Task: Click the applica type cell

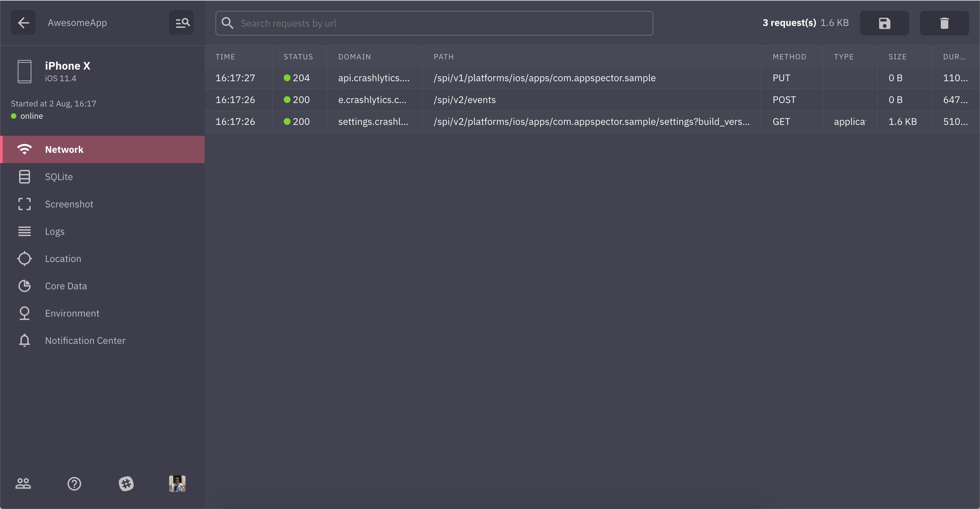Action: (x=850, y=122)
